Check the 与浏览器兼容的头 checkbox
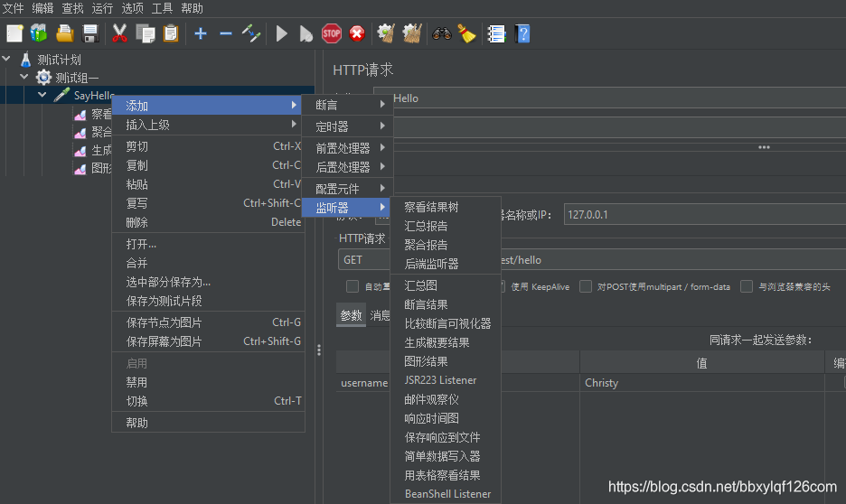This screenshot has width=846, height=504. [747, 286]
